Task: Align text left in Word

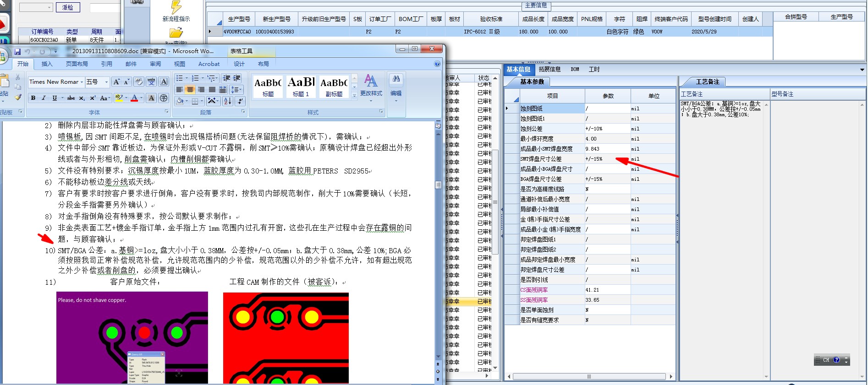Action: click(x=180, y=90)
